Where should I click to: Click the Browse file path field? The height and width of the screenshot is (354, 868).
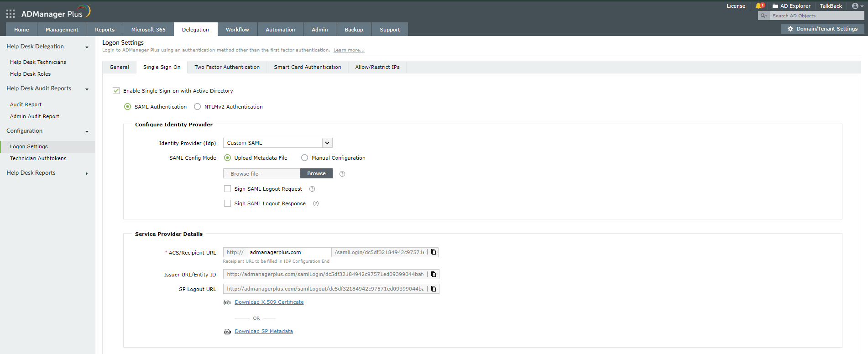click(261, 173)
